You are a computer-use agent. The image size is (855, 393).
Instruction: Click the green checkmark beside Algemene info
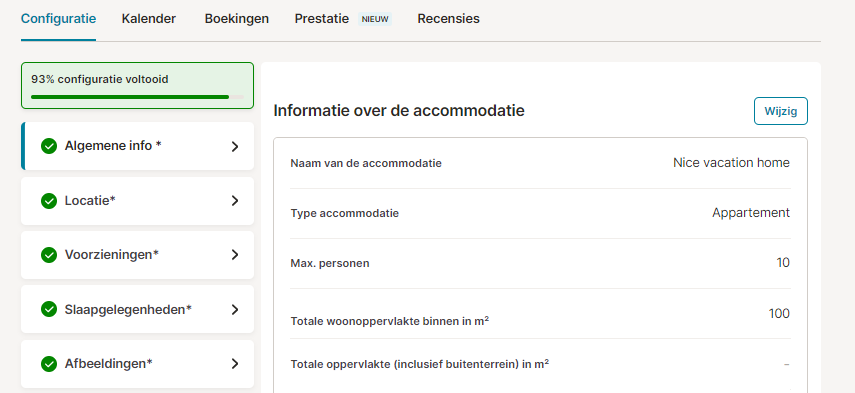[x=49, y=146]
